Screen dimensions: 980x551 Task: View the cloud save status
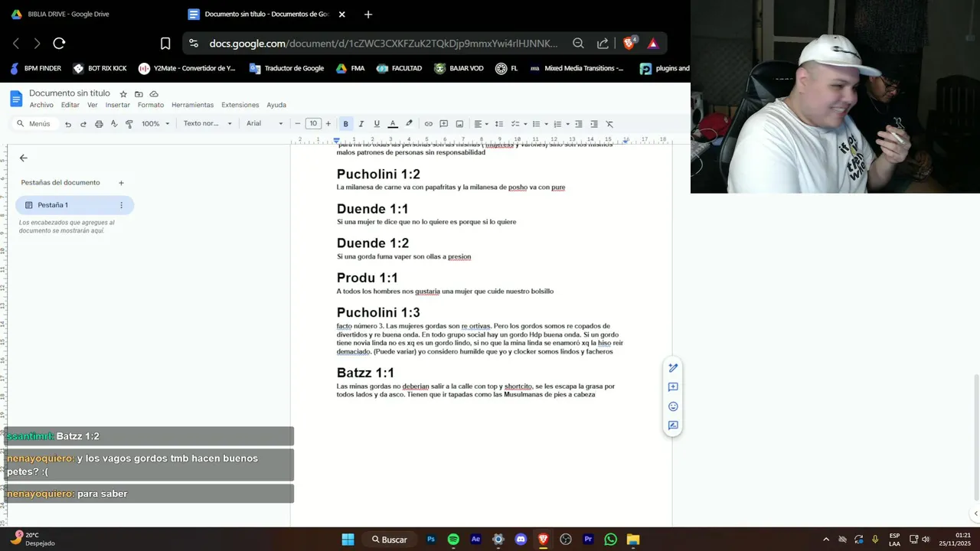pos(154,94)
